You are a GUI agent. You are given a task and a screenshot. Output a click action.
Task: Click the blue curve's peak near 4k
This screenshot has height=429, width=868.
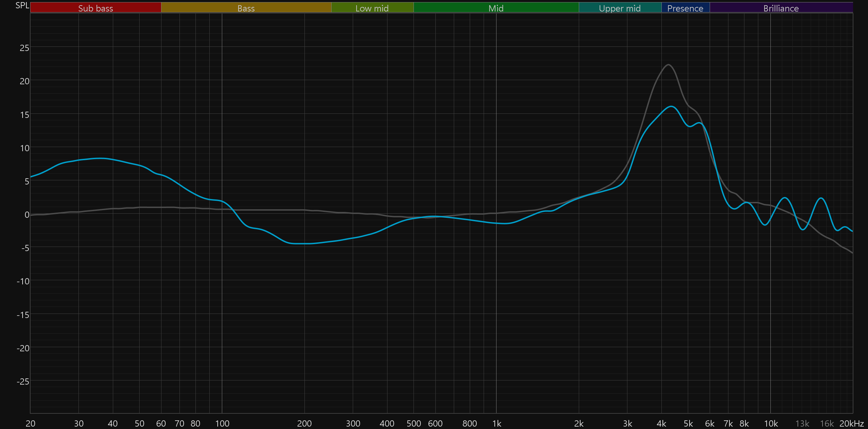[671, 106]
